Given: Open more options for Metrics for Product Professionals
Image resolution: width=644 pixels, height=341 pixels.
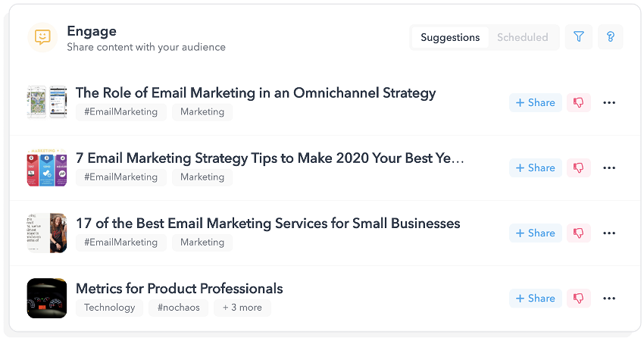Looking at the screenshot, I should tap(609, 299).
